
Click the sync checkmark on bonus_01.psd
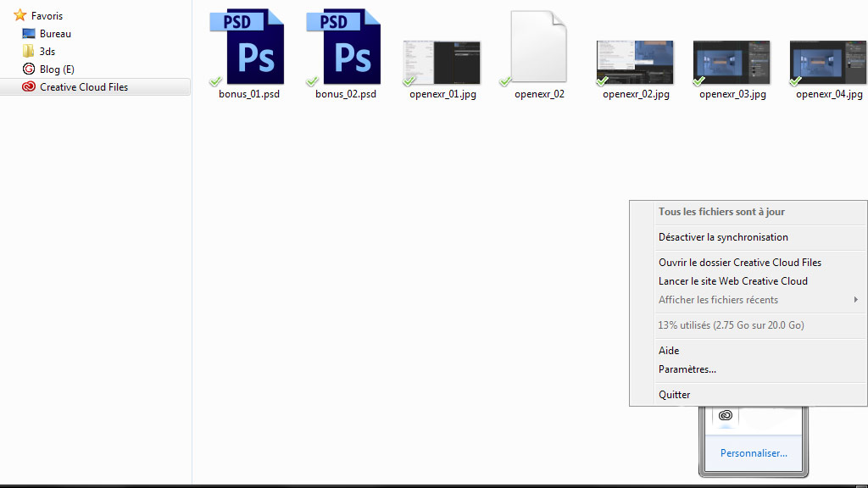[216, 81]
